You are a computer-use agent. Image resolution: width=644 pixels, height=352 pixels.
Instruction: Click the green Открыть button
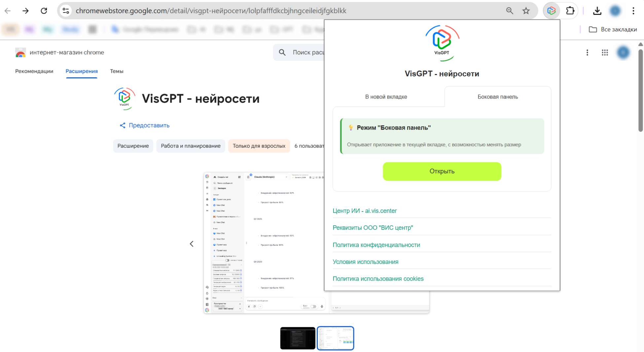tap(442, 171)
